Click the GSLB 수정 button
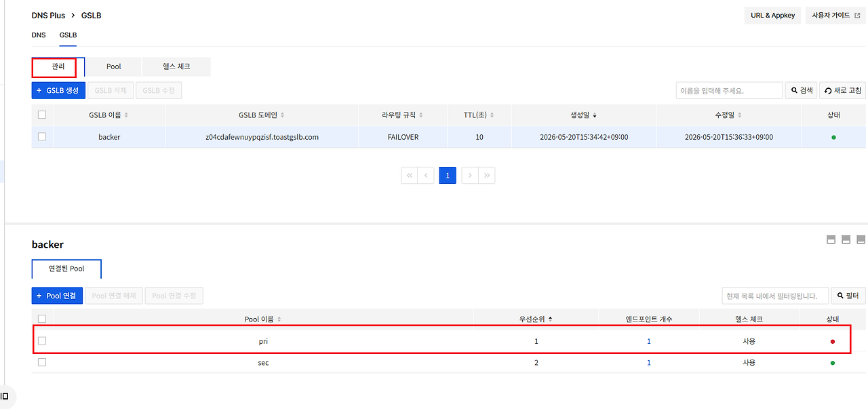Screen dimensions: 868x409 tap(159, 90)
